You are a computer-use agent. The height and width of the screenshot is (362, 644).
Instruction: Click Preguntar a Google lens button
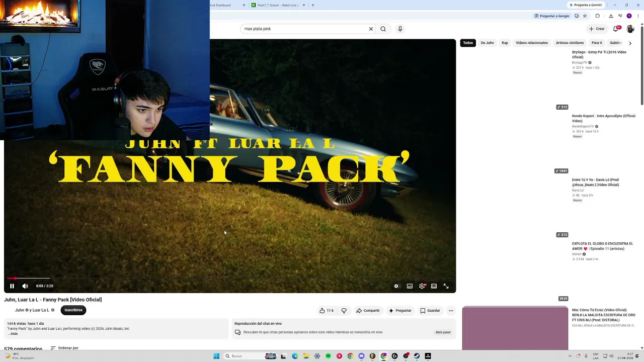click(552, 16)
